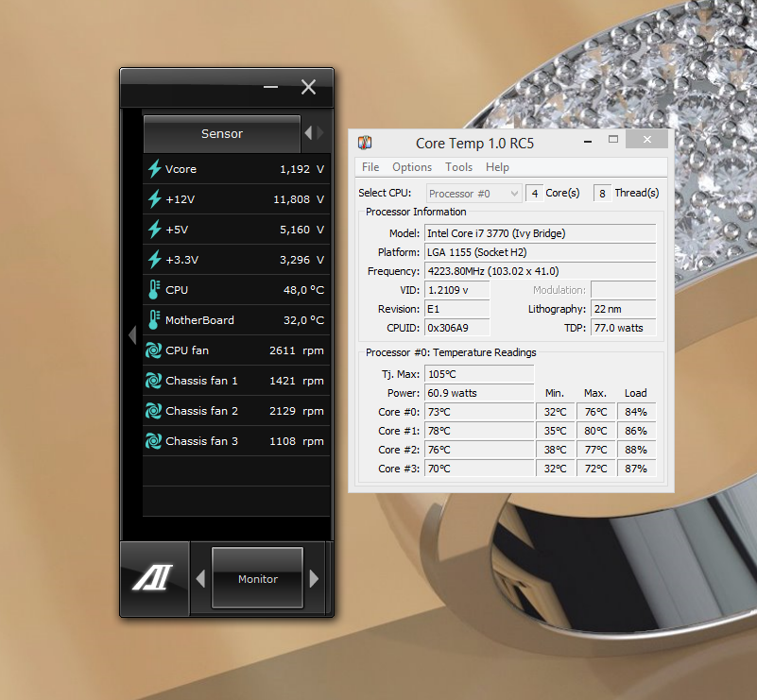Click the +5V voltage bolt icon
The image size is (757, 700).
tap(154, 230)
